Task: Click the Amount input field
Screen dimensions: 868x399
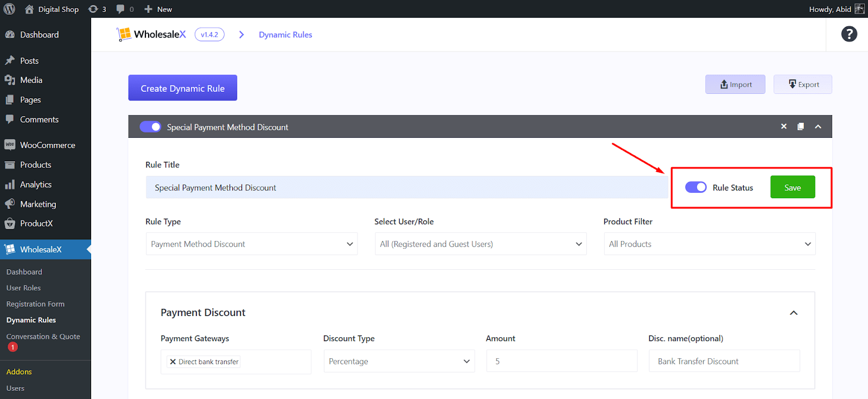Action: (x=562, y=362)
